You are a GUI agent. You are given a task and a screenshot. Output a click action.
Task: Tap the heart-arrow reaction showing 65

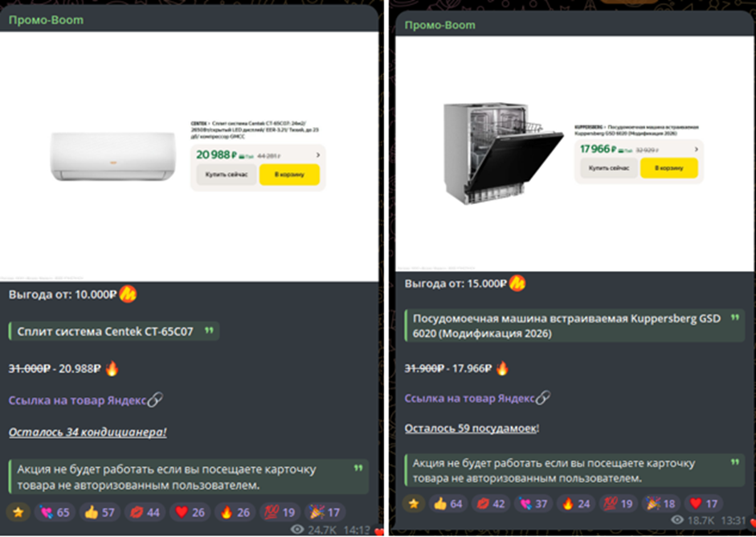55,512
